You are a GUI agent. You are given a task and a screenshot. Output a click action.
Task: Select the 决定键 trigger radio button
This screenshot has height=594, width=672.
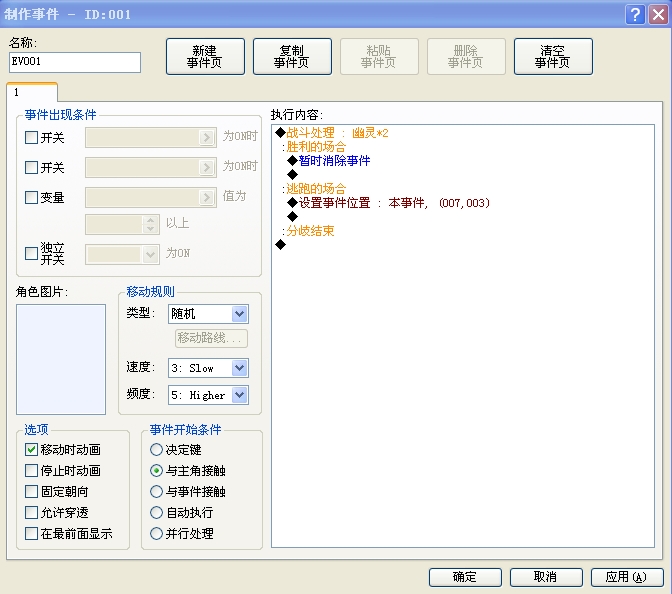pos(156,450)
